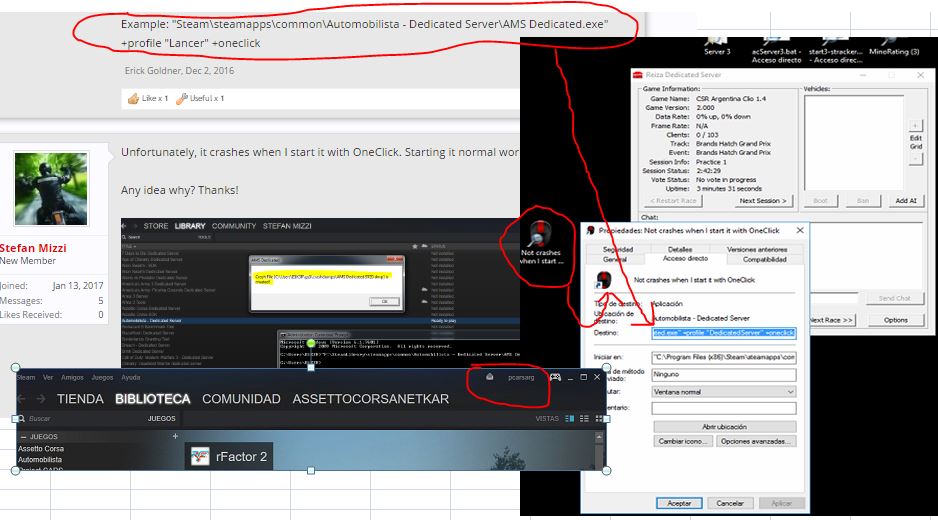The height and width of the screenshot is (520, 938).
Task: Click the Steam library scrollbar up arrow
Action: [x=599, y=437]
